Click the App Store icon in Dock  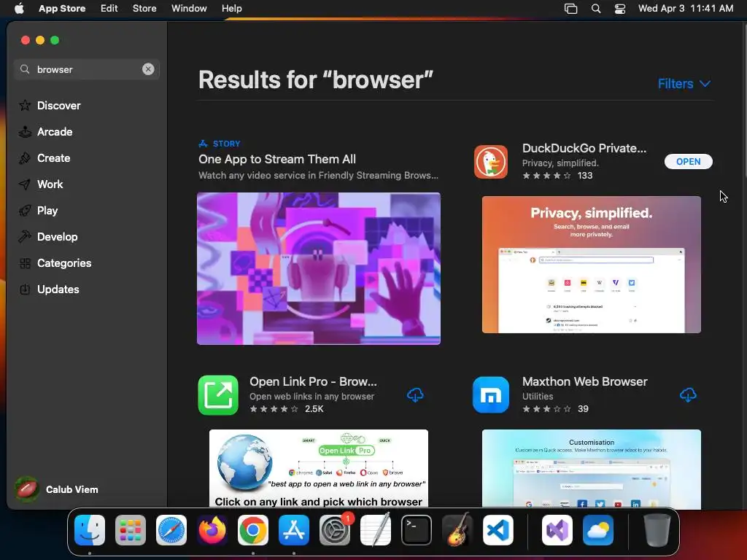(294, 530)
